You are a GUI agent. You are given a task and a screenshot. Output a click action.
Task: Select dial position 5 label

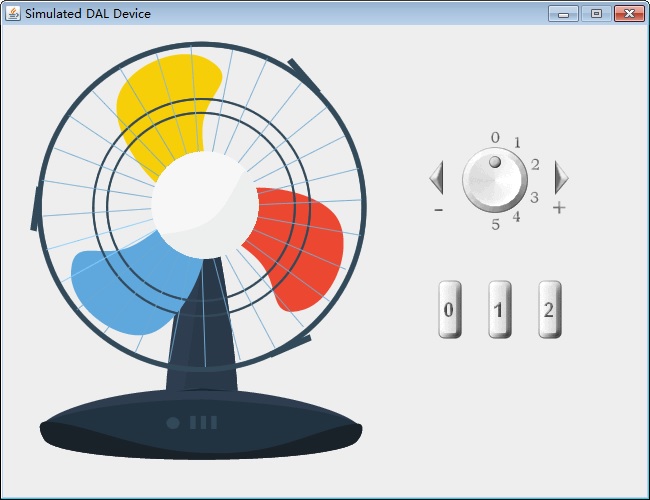495,224
